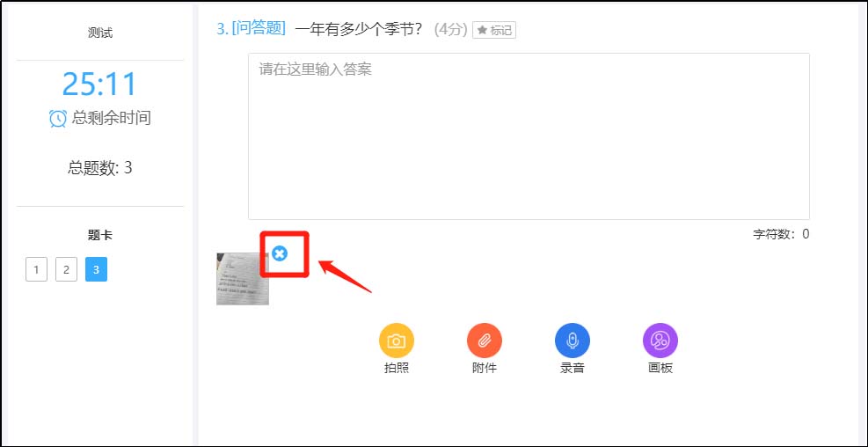Select question 3 in 题卡
The image size is (868, 447).
pos(97,270)
